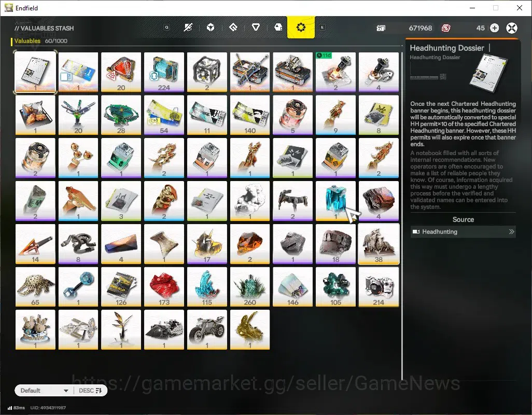
Task: Select the black armored vehicle item
Action: pos(164,330)
